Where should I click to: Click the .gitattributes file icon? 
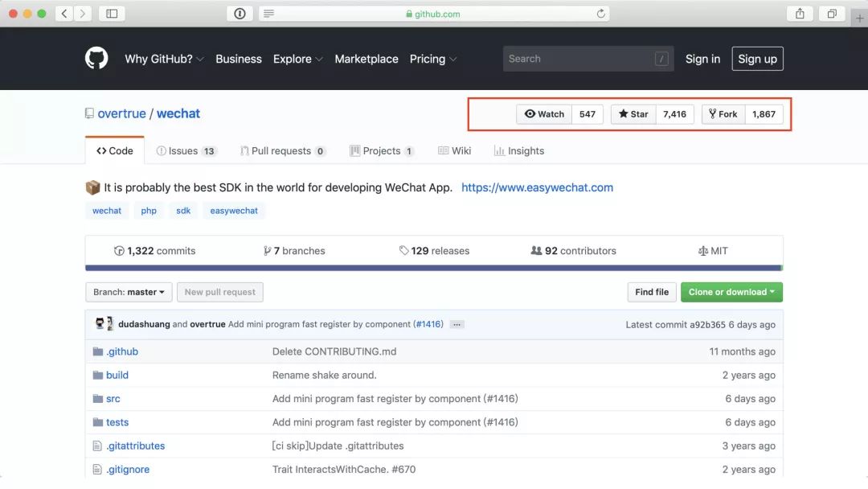tap(97, 446)
